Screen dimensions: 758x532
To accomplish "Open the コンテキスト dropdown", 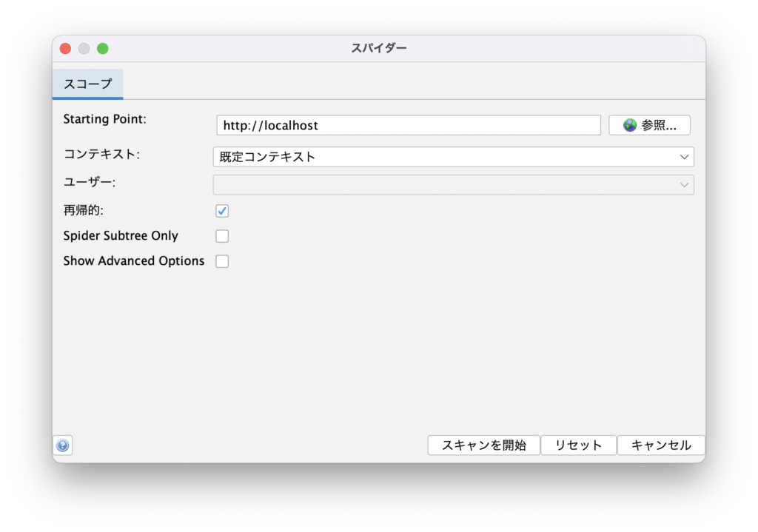I will coord(454,157).
